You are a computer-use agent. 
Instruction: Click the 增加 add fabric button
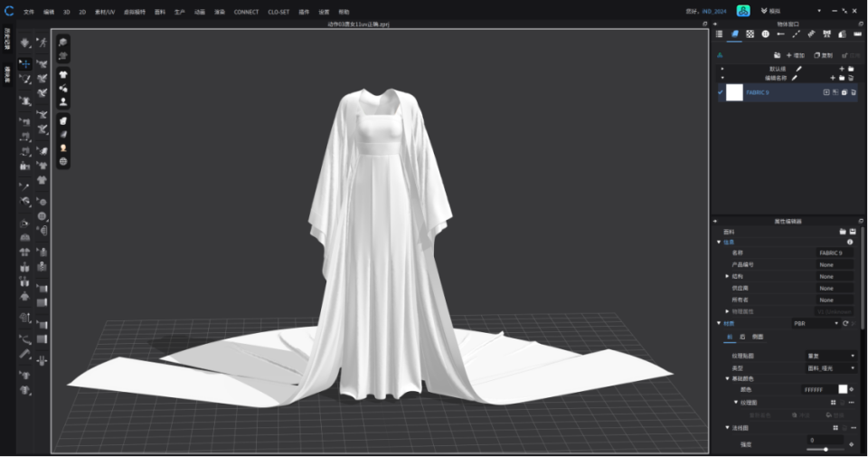click(x=796, y=55)
